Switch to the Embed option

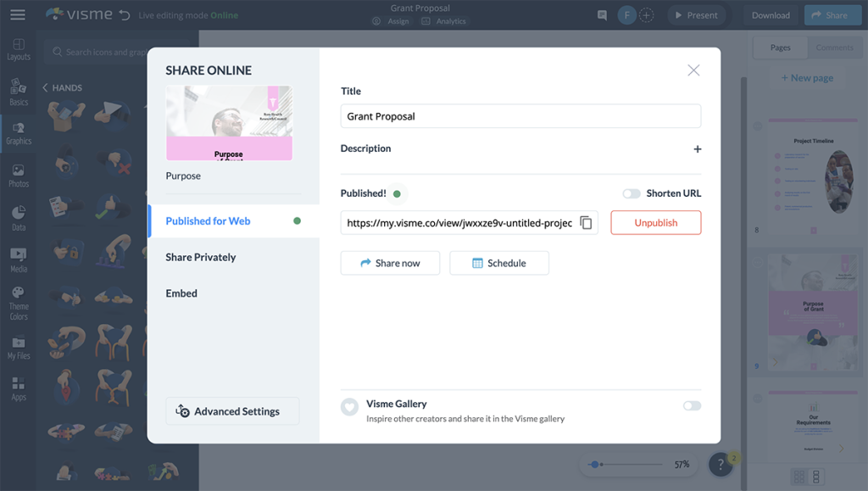pyautogui.click(x=181, y=293)
